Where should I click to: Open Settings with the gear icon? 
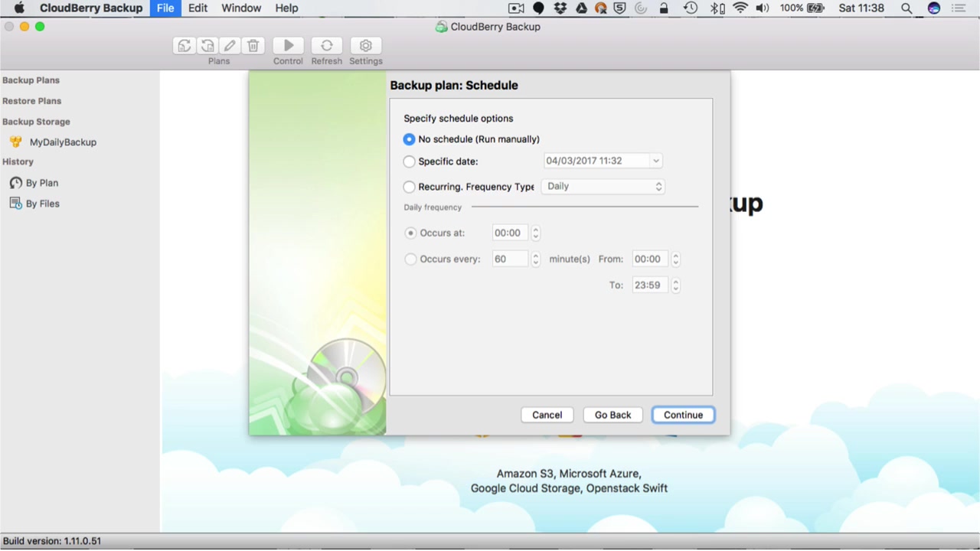[366, 46]
